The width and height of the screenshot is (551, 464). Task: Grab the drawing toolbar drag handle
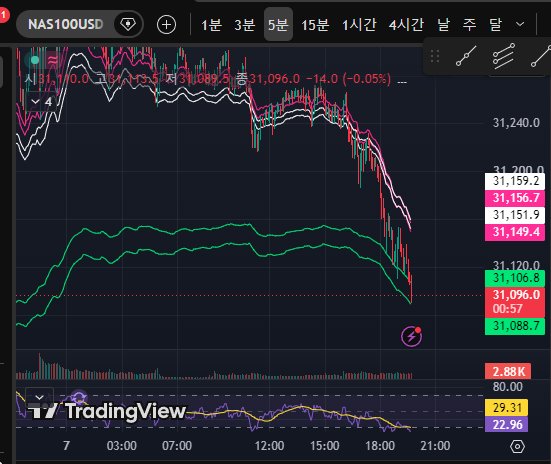point(435,56)
